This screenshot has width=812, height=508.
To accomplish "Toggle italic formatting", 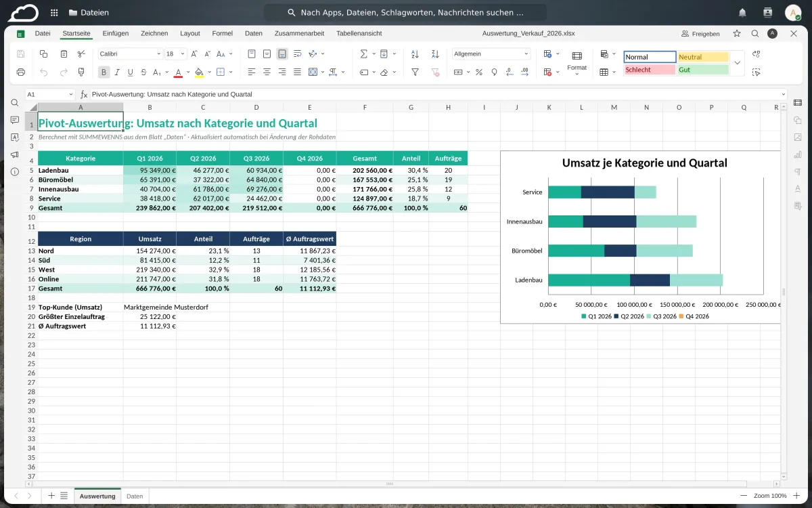I will pos(117,72).
